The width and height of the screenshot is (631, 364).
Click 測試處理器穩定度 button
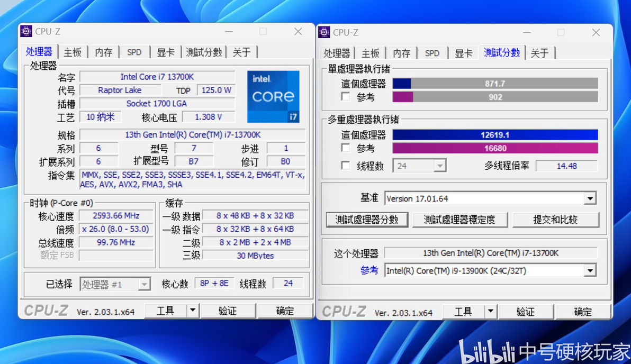(459, 220)
